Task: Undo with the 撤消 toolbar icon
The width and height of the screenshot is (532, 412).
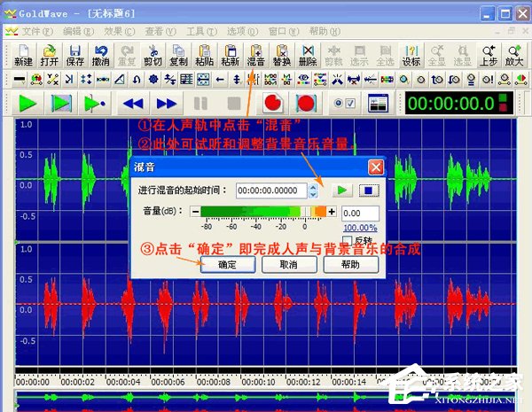Action: [101, 56]
